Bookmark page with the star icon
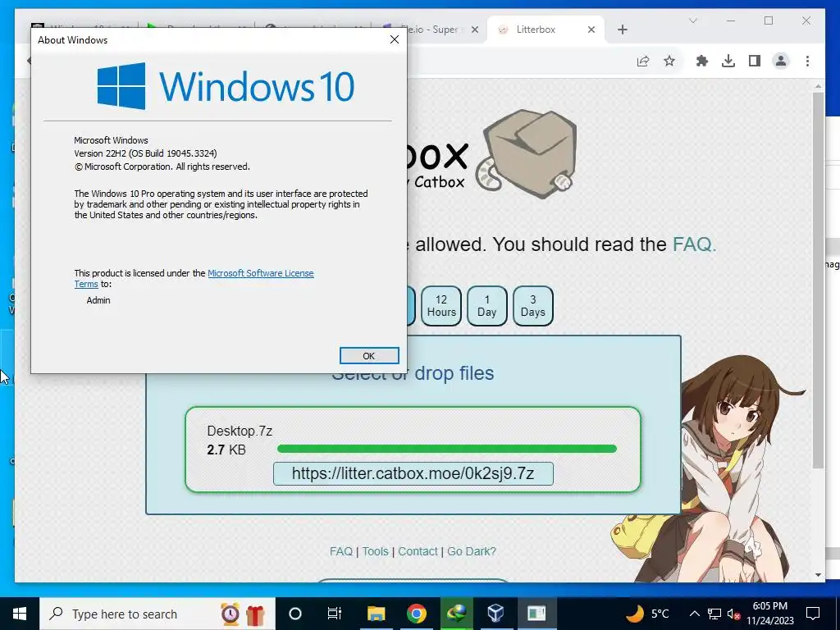 pyautogui.click(x=669, y=61)
